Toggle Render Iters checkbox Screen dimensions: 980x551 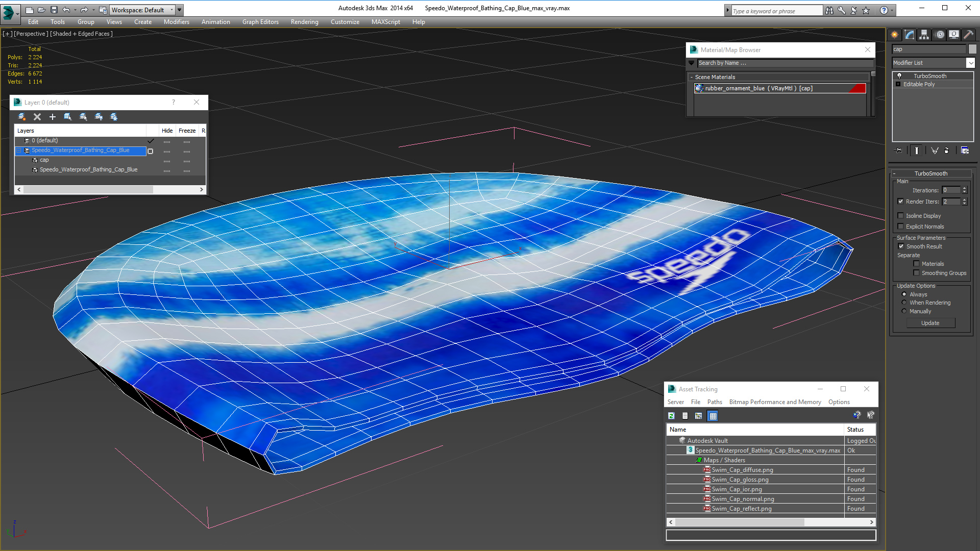[901, 202]
